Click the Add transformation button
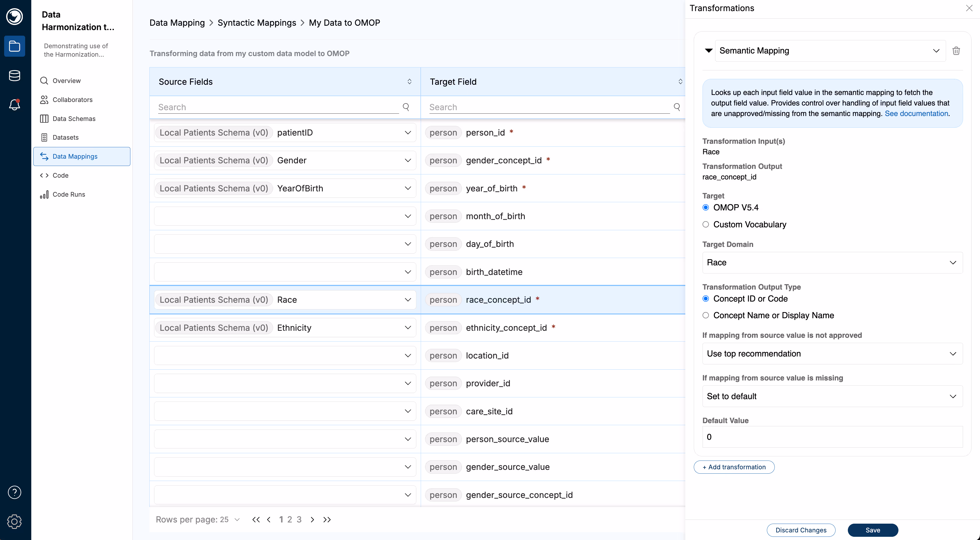 tap(734, 467)
